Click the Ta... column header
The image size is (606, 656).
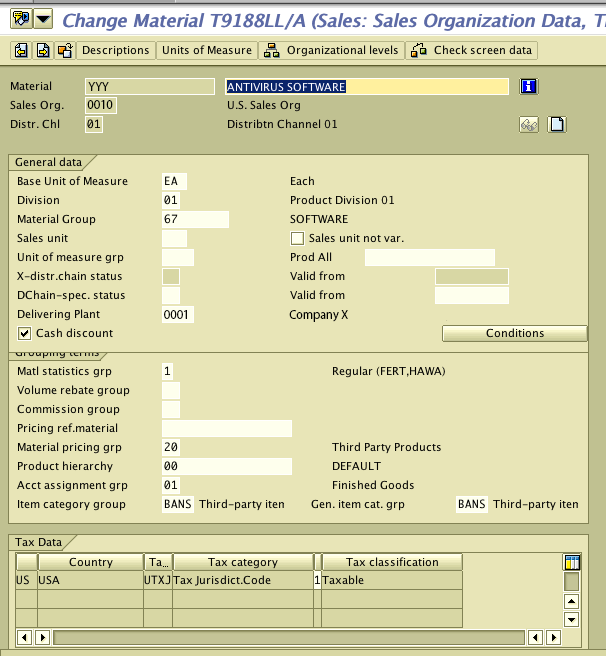pyautogui.click(x=158, y=562)
